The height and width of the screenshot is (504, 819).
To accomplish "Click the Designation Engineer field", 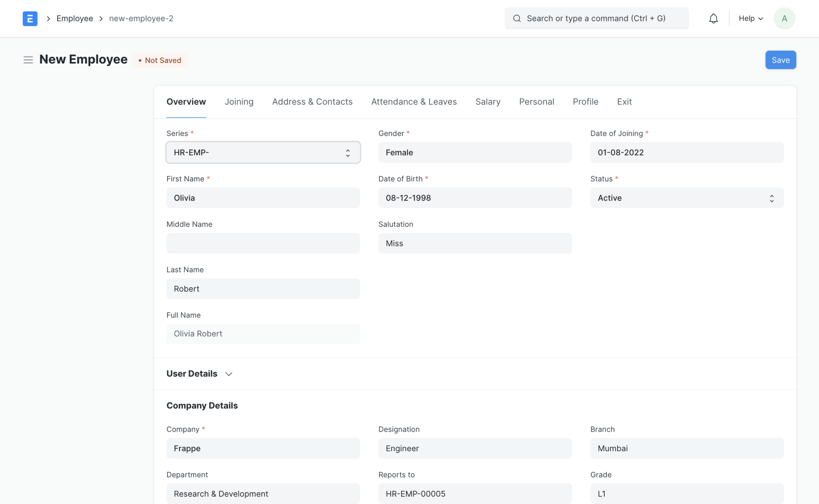I will (x=475, y=448).
